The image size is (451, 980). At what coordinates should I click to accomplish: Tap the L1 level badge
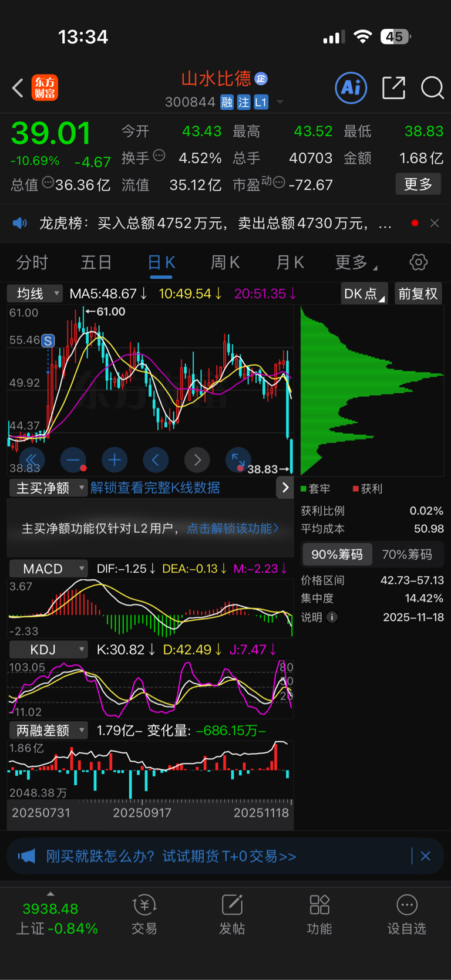(261, 103)
